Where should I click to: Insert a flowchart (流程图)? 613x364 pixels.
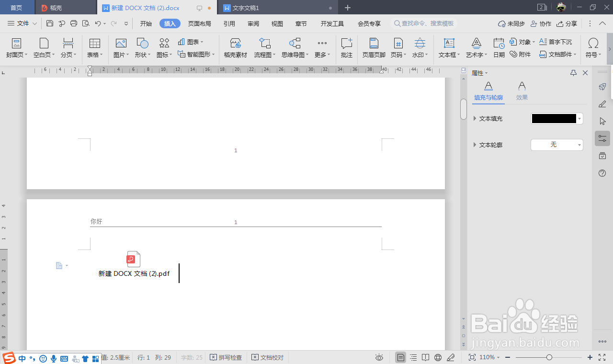tap(265, 48)
